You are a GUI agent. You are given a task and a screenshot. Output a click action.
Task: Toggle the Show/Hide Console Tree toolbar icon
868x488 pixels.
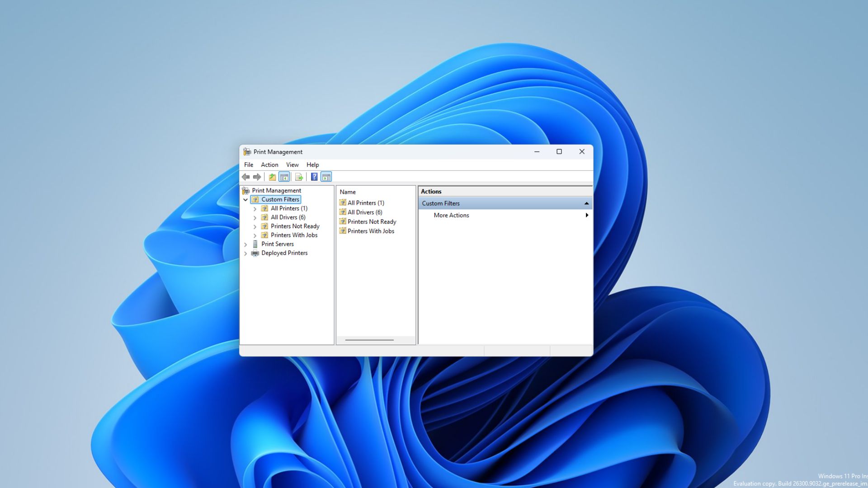[x=284, y=177]
